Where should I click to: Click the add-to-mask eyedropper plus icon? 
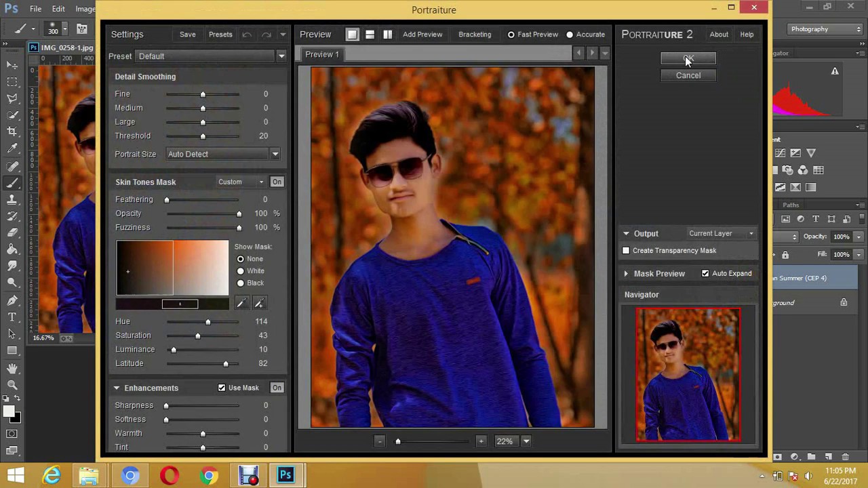click(259, 304)
